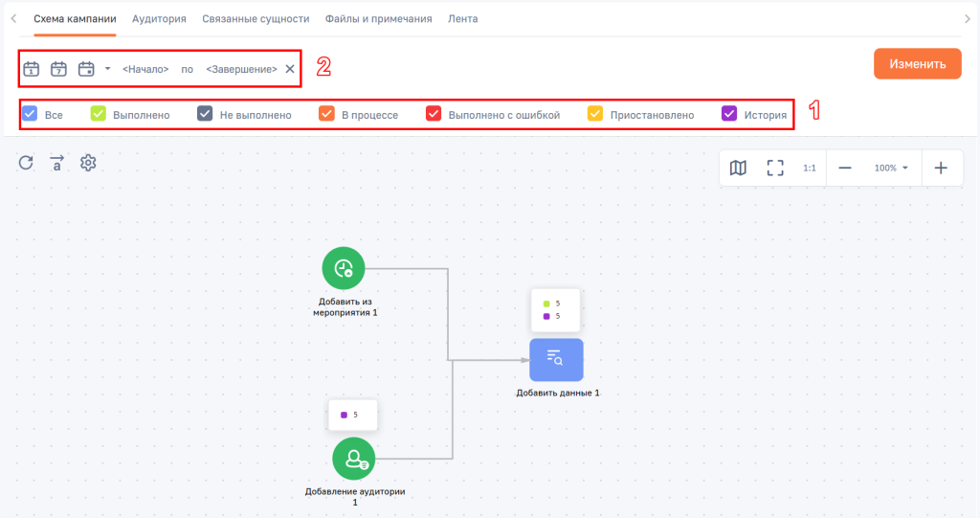The height and width of the screenshot is (518, 980).
Task: Click the auto-arrange labels icon
Action: tap(56, 163)
